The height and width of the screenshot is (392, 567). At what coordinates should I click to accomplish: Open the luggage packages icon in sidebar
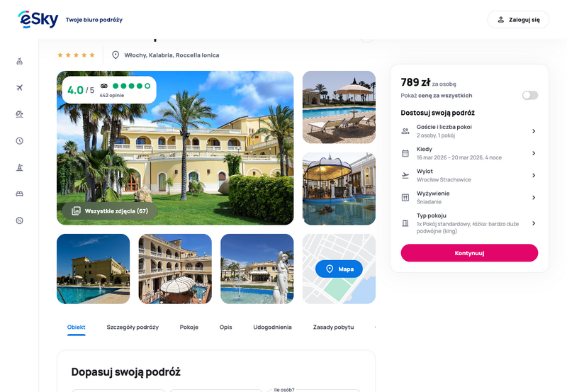(20, 61)
